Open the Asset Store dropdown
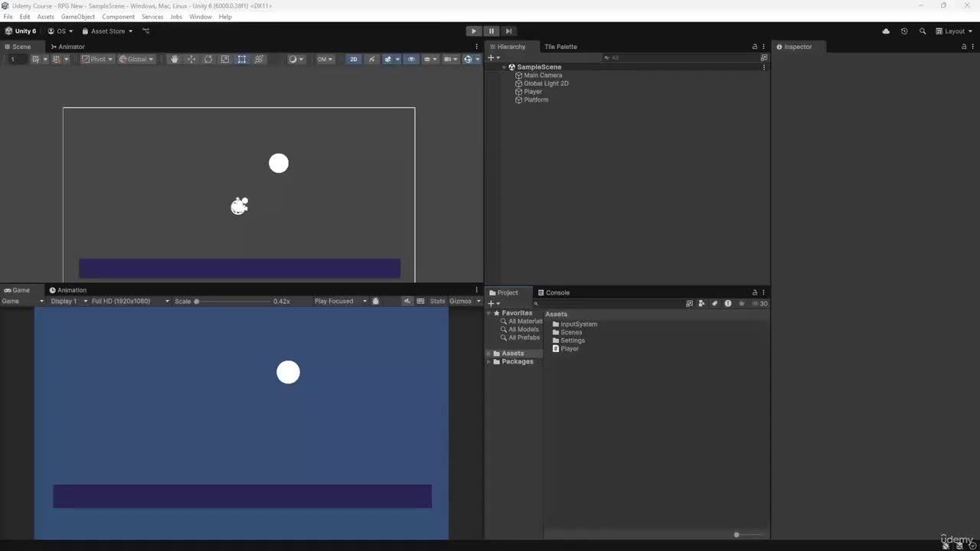Image resolution: width=980 pixels, height=551 pixels. (107, 31)
